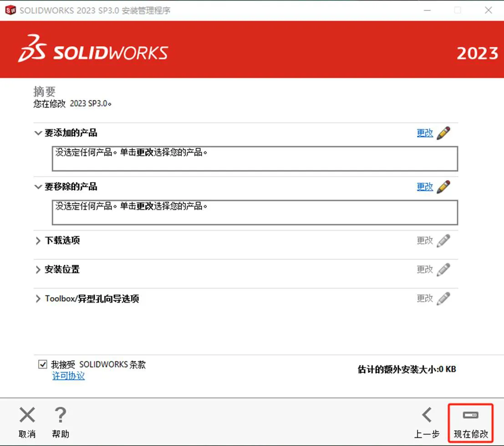Click pencil icon beside Toolbox/异型孔向导选项

[x=443, y=299]
